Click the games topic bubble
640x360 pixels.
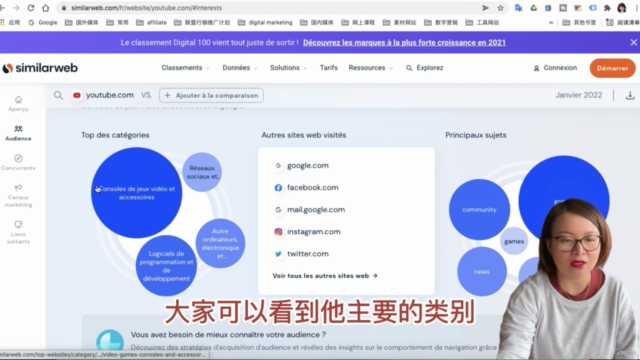pyautogui.click(x=514, y=241)
